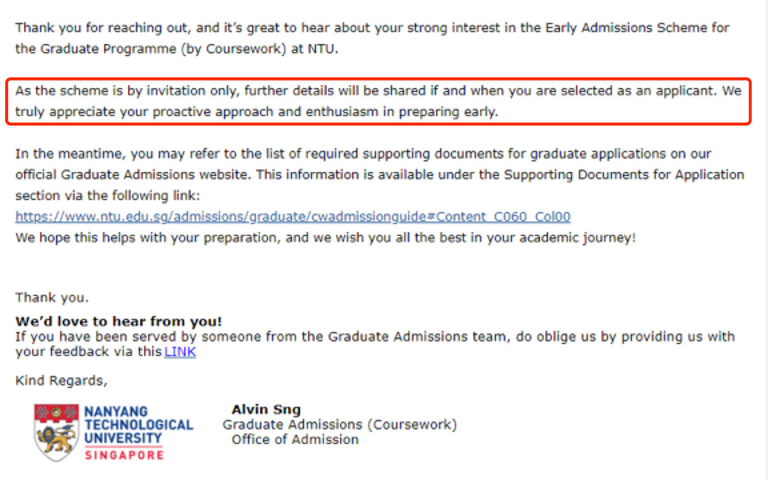768x480 pixels.
Task: Click the Thank you. line above the feedback note
Action: pos(52,298)
